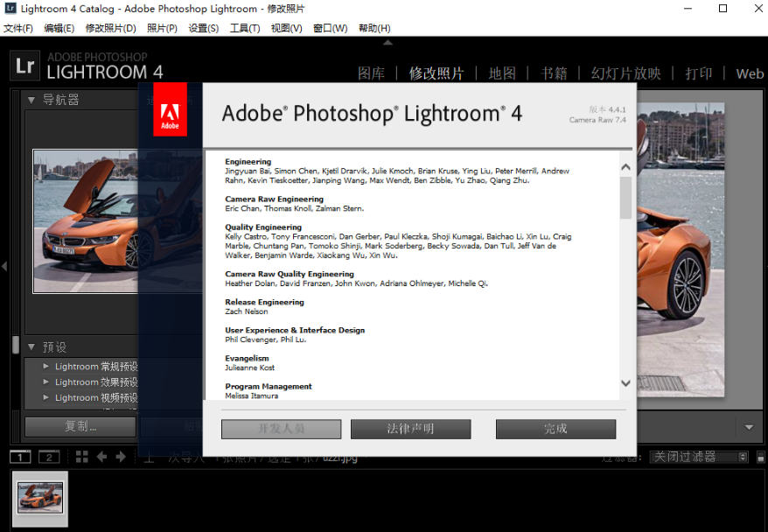Open the 文件(F) menu
Viewport: 768px width, 532px height.
click(x=18, y=28)
